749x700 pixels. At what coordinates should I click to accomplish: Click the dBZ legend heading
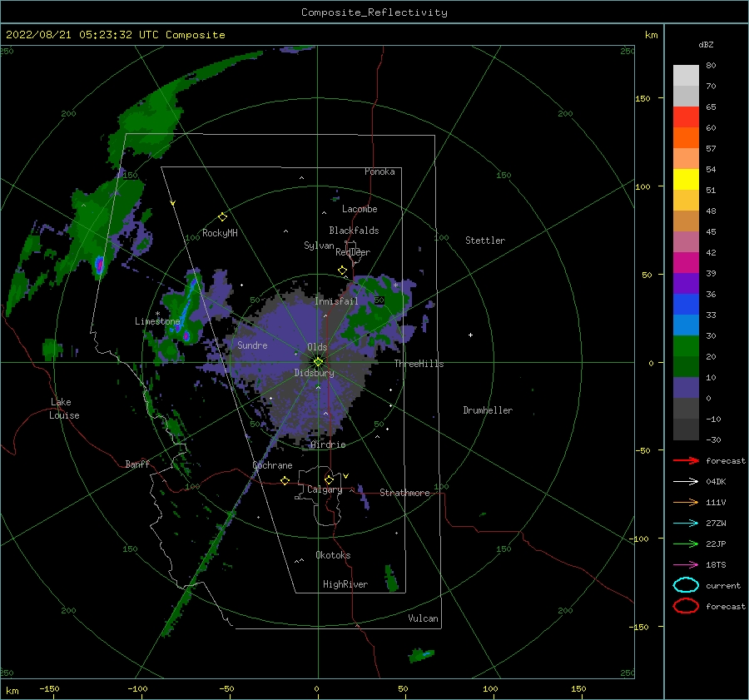point(706,44)
